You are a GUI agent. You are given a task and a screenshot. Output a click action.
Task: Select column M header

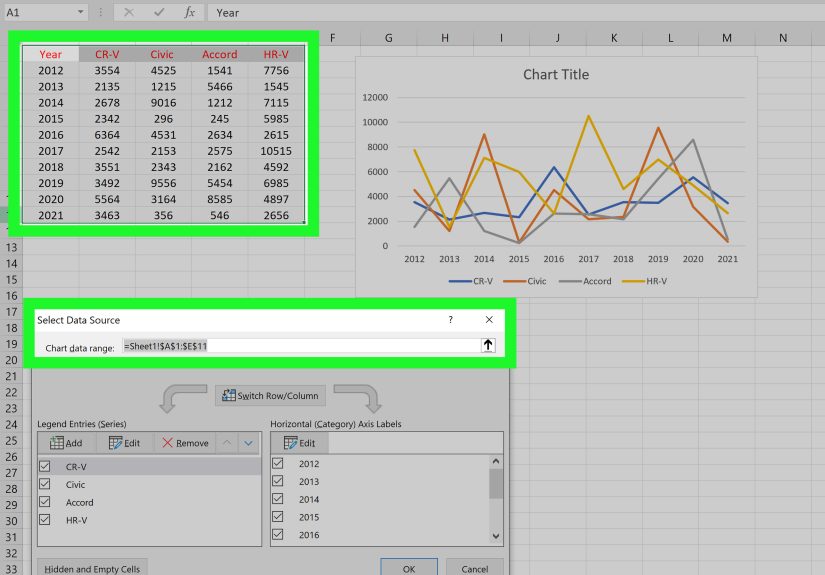click(727, 38)
